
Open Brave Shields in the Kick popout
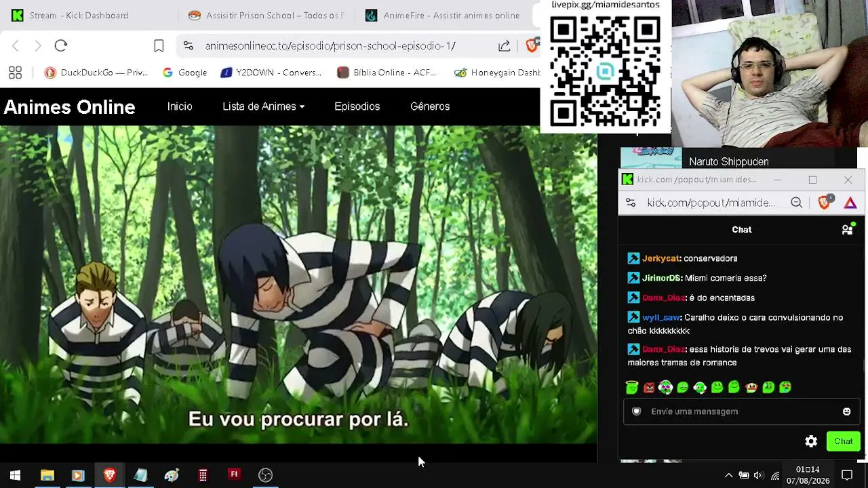[825, 202]
